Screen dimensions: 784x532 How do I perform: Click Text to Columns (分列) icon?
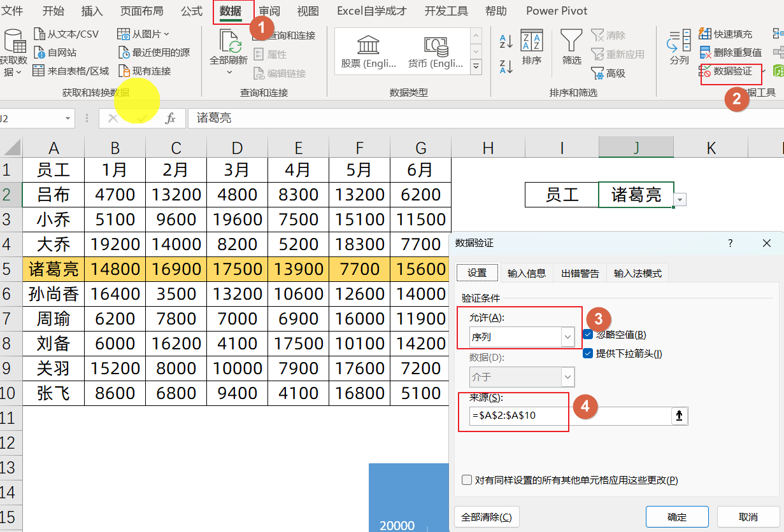pos(679,40)
